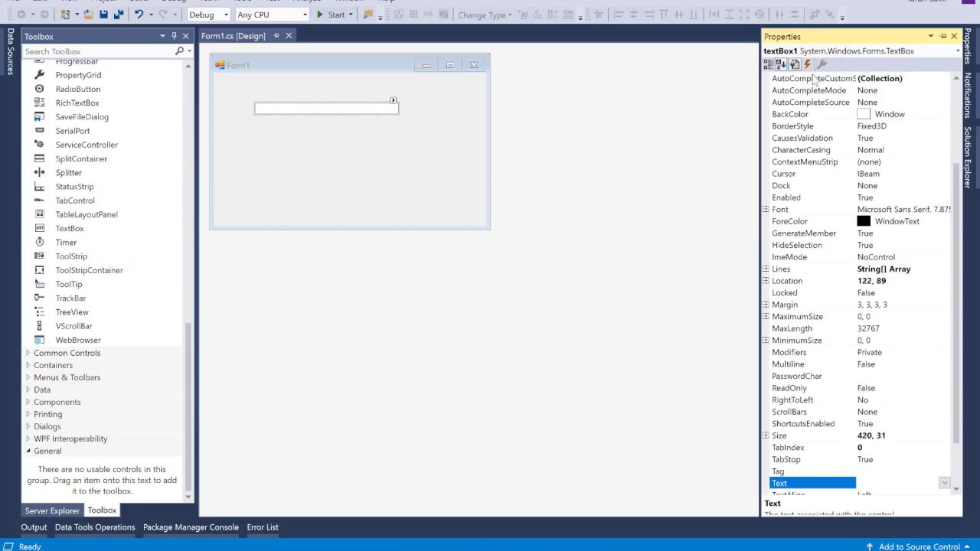This screenshot has width=980, height=551.
Task: Click the Timer tool icon
Action: click(39, 243)
